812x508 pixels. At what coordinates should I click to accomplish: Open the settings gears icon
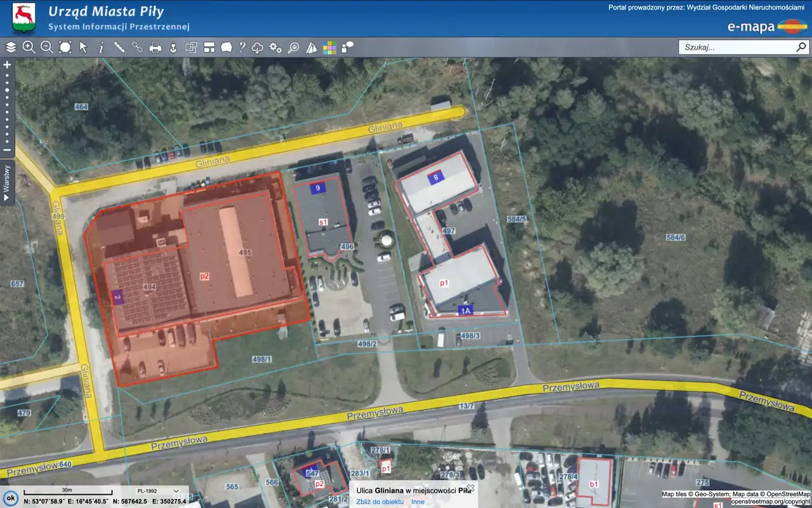(x=275, y=47)
